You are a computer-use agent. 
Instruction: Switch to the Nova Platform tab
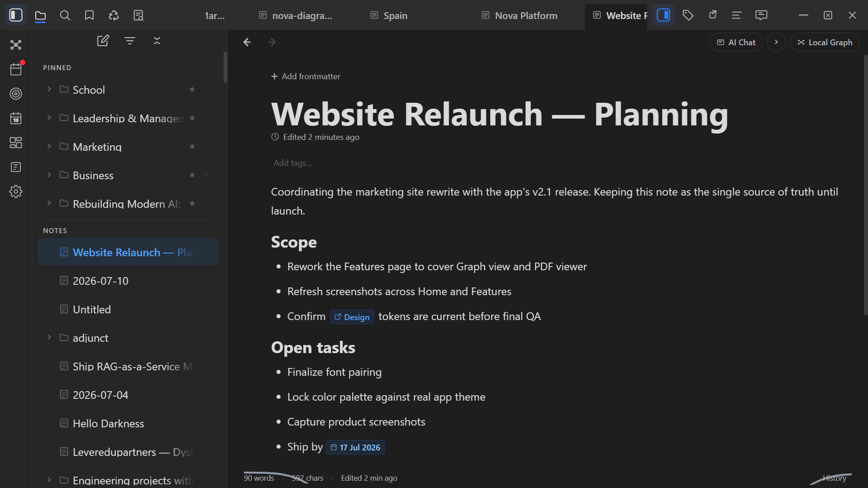(x=520, y=15)
